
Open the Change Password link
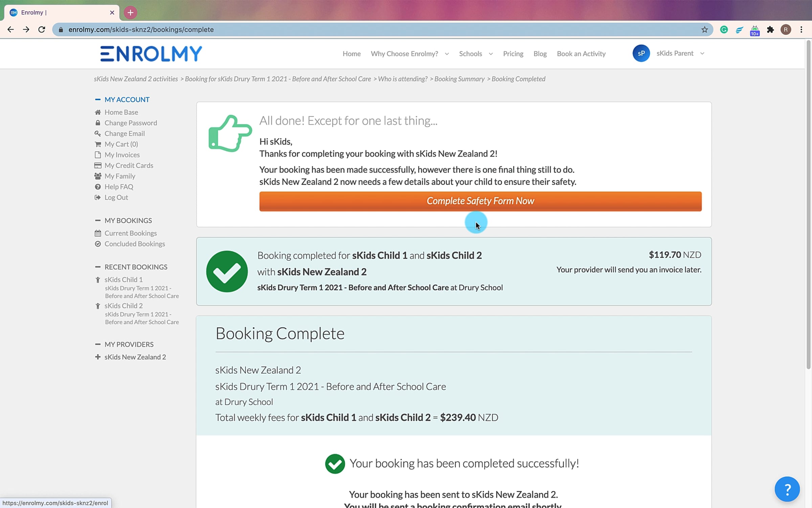(131, 123)
